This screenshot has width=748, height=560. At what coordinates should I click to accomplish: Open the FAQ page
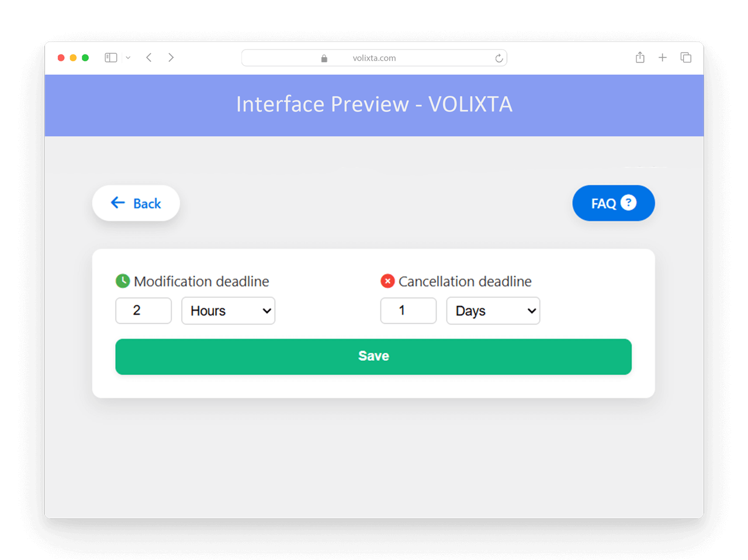coord(614,203)
